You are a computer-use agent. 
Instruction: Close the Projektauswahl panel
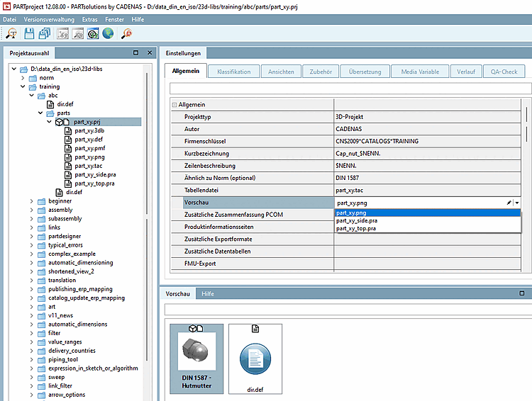(x=150, y=53)
